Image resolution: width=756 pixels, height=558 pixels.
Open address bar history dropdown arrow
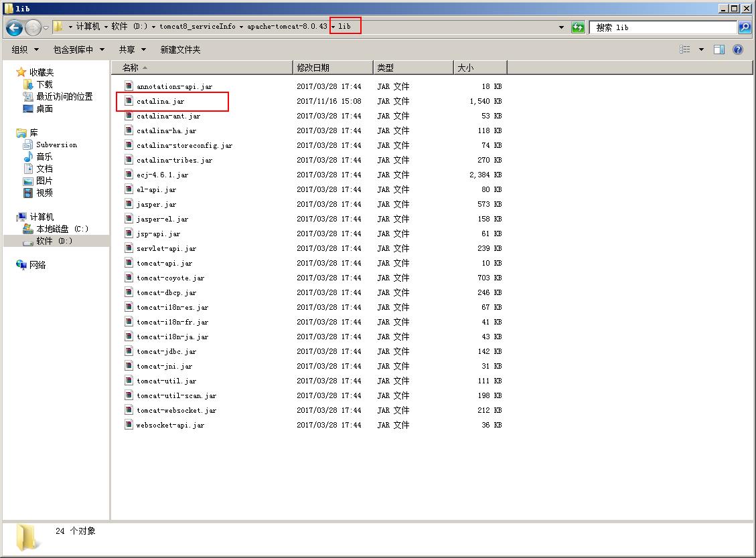tap(561, 27)
